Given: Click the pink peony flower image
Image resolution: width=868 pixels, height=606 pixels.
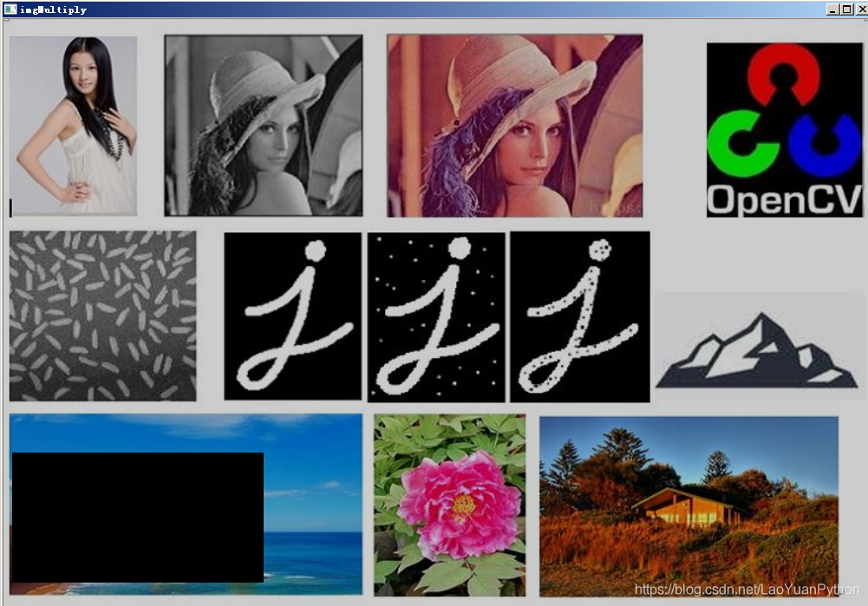Looking at the screenshot, I should pyautogui.click(x=449, y=505).
